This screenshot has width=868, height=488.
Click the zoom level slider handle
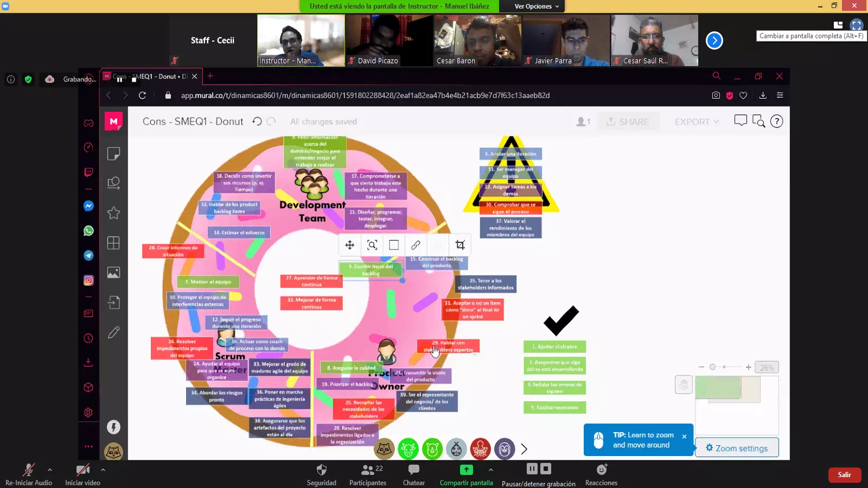pos(712,367)
